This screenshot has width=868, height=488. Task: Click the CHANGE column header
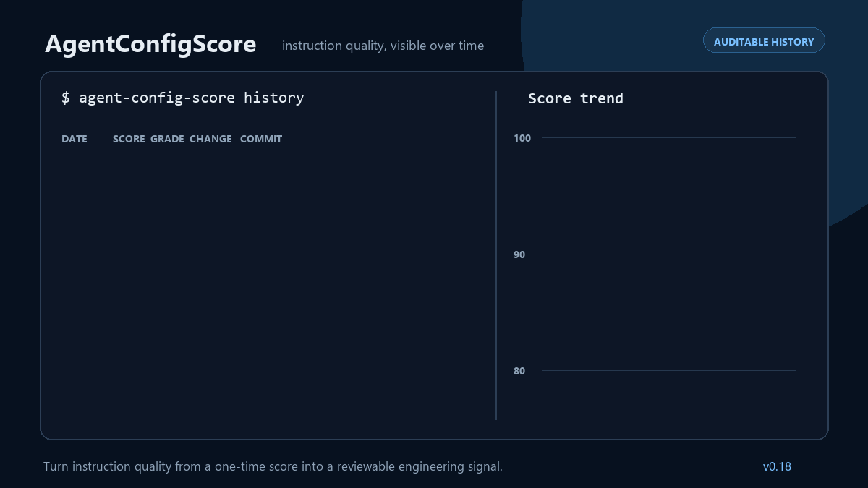[x=210, y=139]
